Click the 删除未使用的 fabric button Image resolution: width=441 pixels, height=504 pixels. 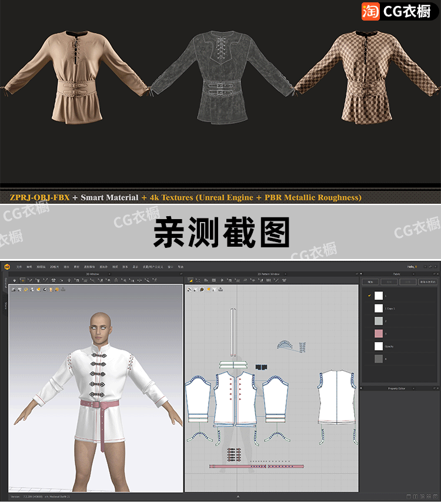point(427,282)
